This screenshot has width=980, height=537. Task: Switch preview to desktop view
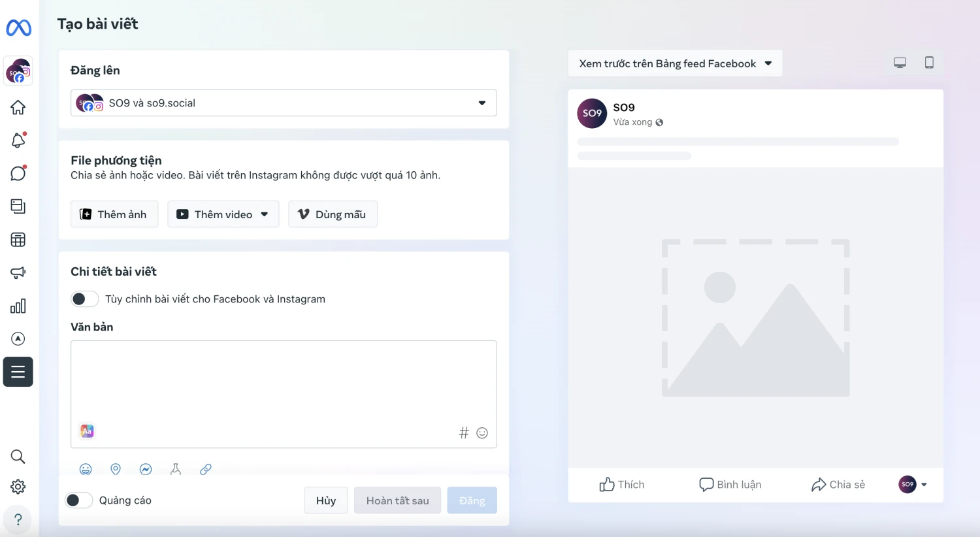[900, 63]
